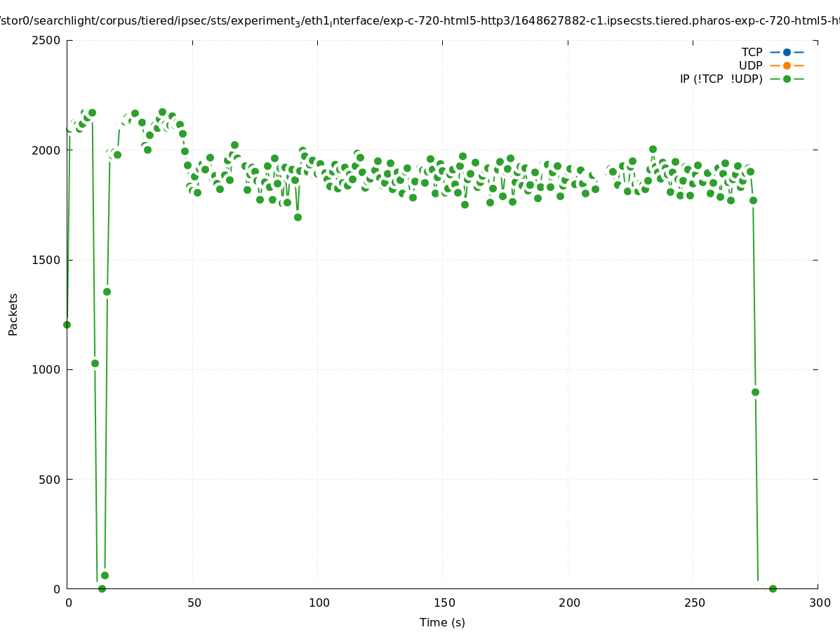Click the green IP legend marker
Screen dimensions: 840x632
(787, 79)
